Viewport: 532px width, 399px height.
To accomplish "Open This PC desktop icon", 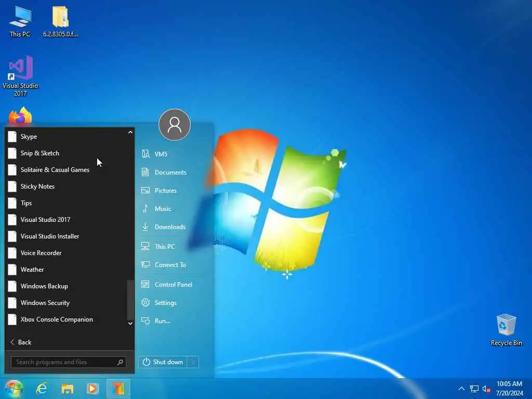I will 20,21.
